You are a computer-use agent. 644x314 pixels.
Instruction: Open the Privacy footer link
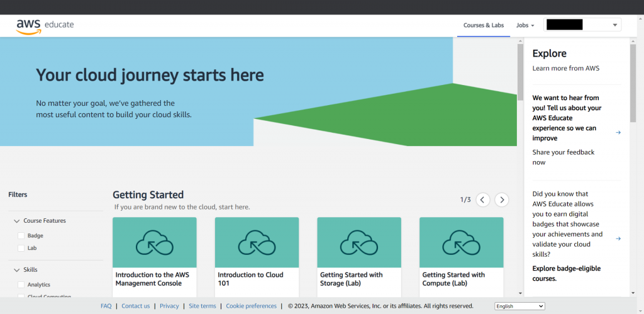(x=169, y=306)
